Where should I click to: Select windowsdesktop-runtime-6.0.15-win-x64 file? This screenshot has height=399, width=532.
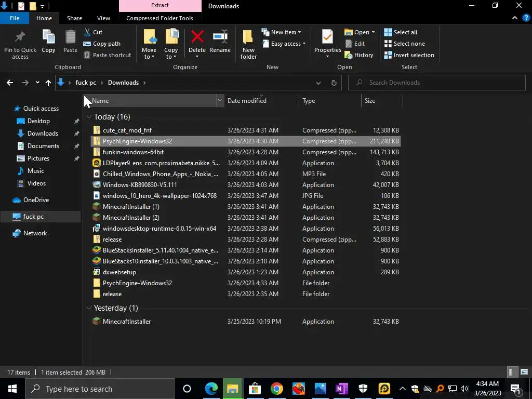click(245, 229)
